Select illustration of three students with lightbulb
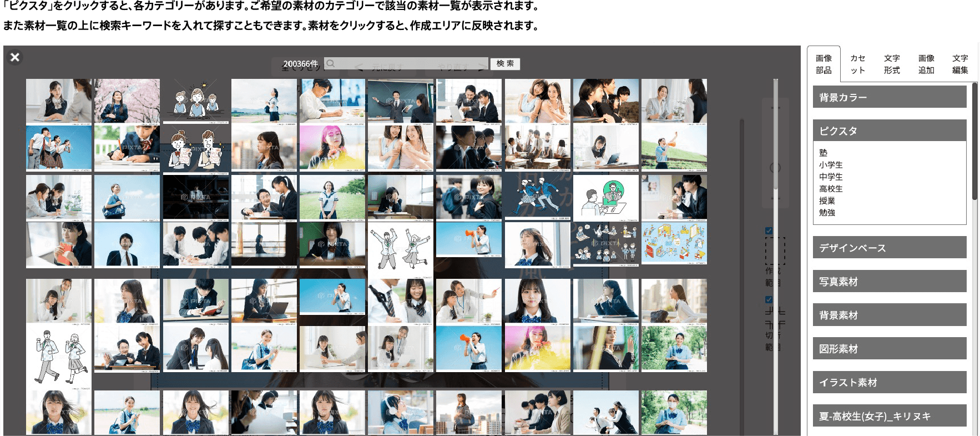This screenshot has height=436, width=980. [x=195, y=101]
